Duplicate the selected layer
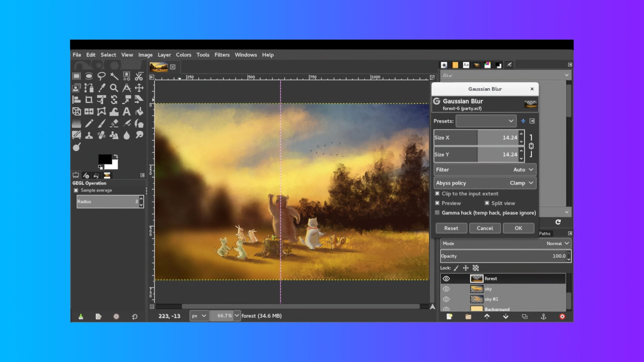The image size is (644, 362). pos(525,316)
